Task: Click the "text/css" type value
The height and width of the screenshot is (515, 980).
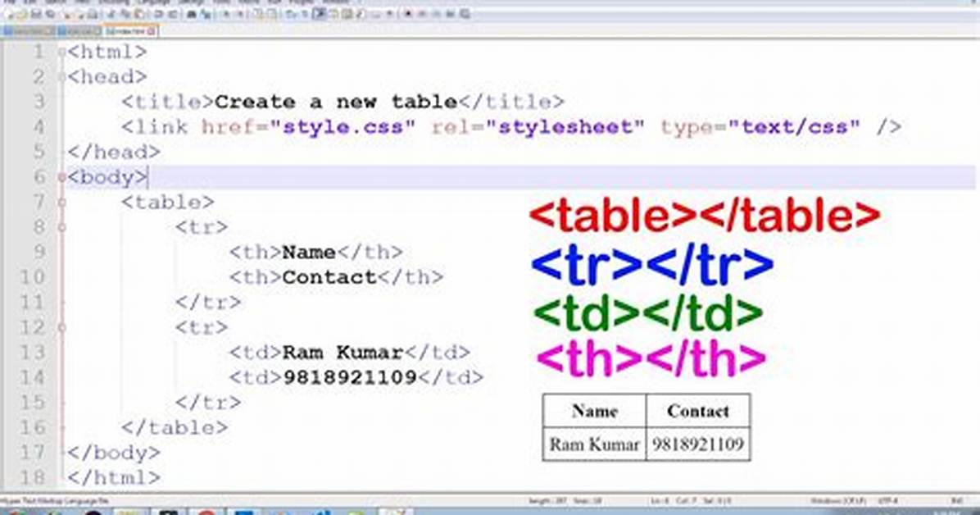Action: (x=794, y=127)
